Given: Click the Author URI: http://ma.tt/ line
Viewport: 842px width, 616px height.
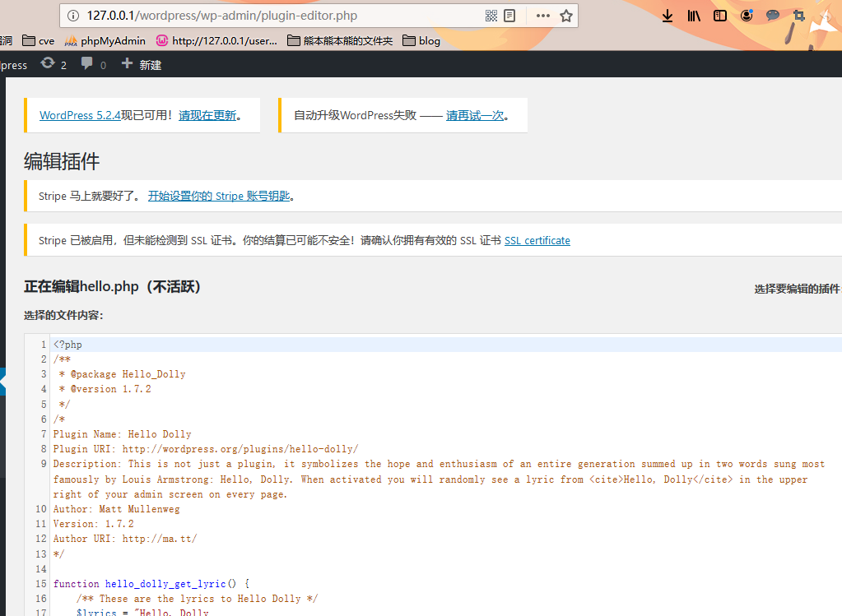Looking at the screenshot, I should click(124, 539).
